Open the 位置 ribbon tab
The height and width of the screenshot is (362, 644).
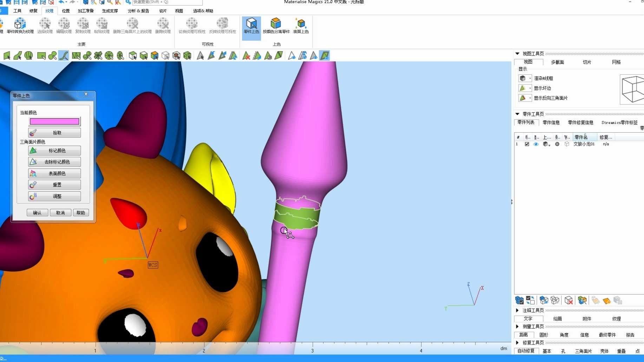(66, 11)
